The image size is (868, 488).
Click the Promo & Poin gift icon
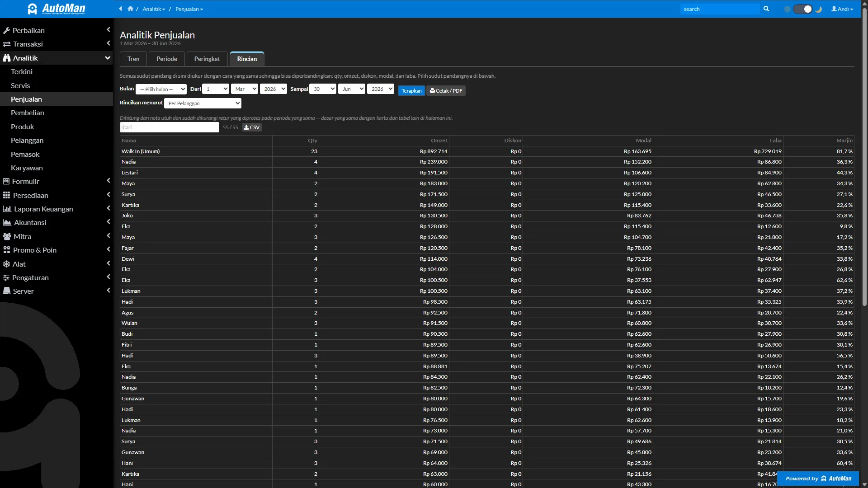click(6, 250)
